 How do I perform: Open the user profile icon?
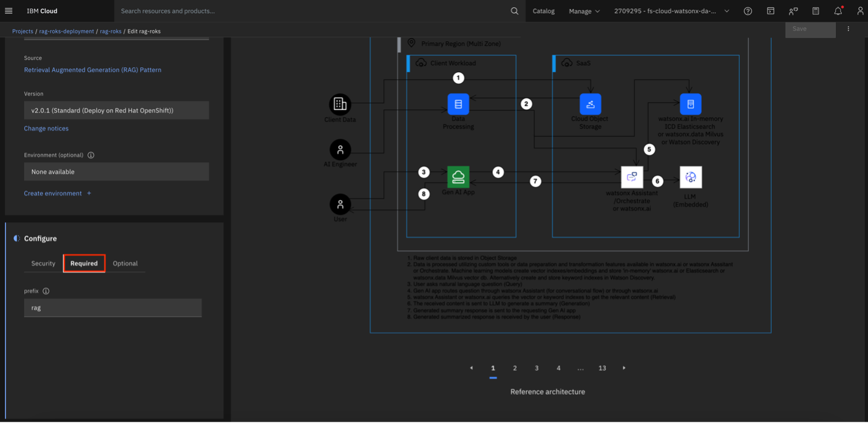[860, 11]
